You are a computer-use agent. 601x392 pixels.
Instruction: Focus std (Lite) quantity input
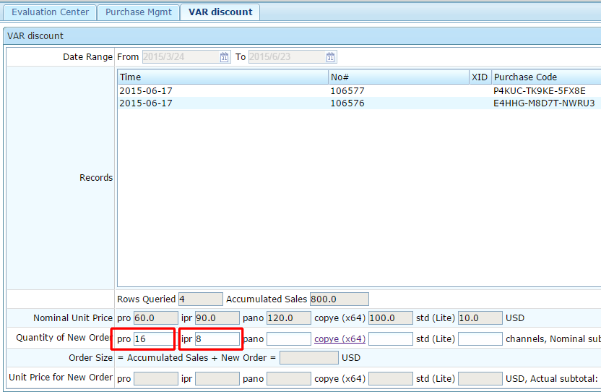pos(480,339)
